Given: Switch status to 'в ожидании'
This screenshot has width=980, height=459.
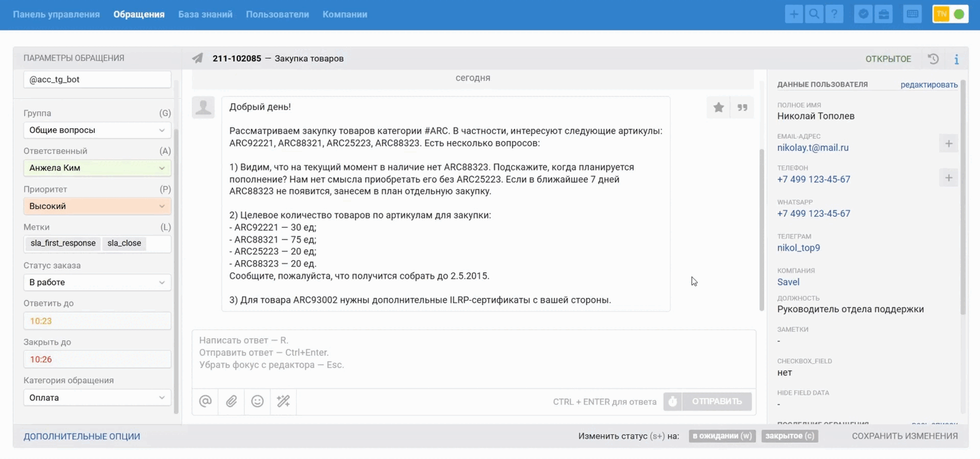Looking at the screenshot, I should coord(722,436).
